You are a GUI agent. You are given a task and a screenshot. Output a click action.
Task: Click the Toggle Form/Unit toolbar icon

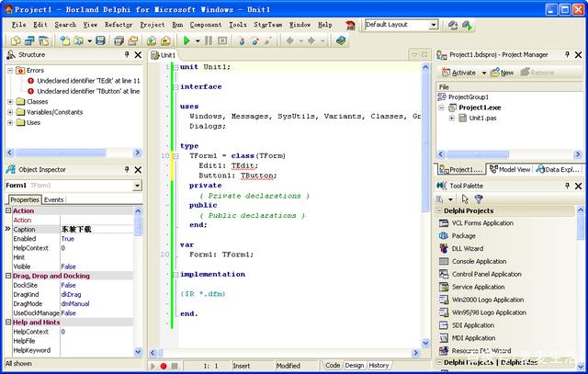tap(43, 40)
